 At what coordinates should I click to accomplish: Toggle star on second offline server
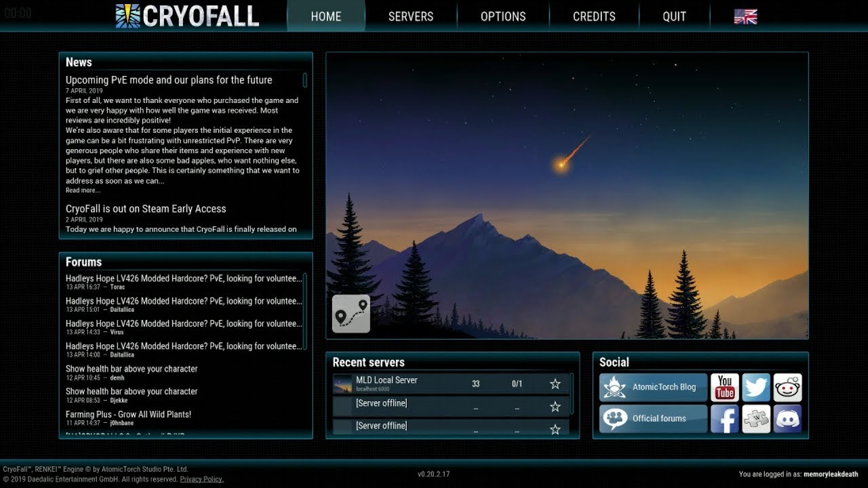tap(555, 429)
